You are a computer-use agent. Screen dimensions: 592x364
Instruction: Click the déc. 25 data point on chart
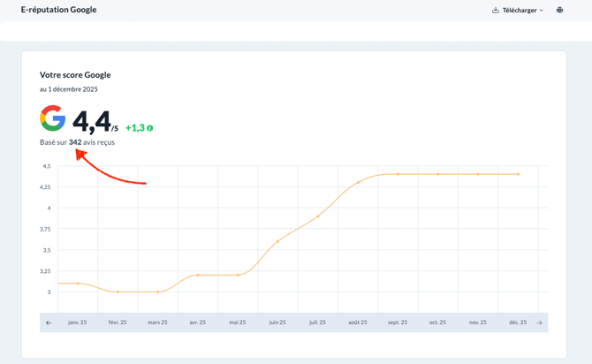pyautogui.click(x=518, y=174)
